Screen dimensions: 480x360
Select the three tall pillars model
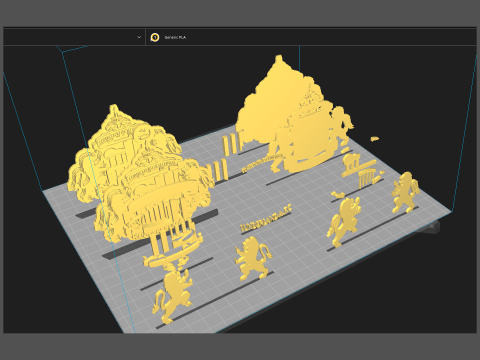tap(232, 143)
